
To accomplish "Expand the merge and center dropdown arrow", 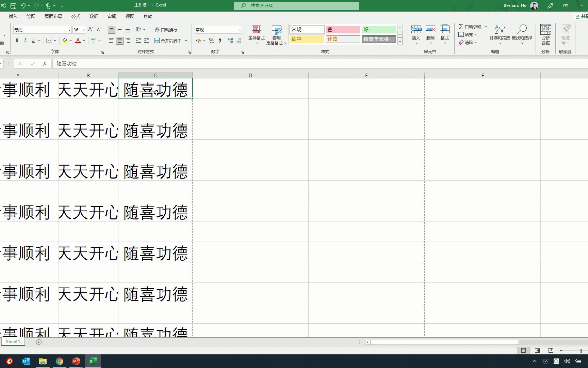I will point(186,41).
